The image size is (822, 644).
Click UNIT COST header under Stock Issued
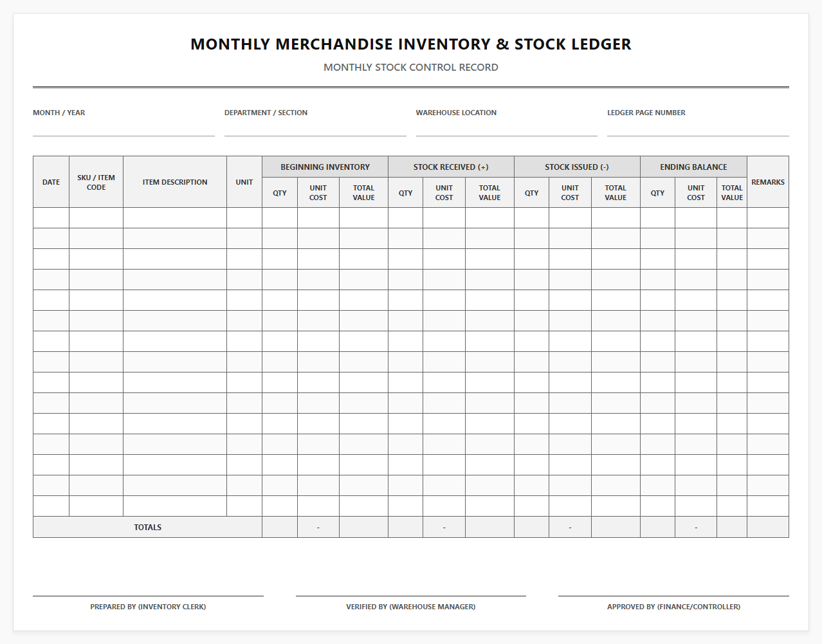570,192
